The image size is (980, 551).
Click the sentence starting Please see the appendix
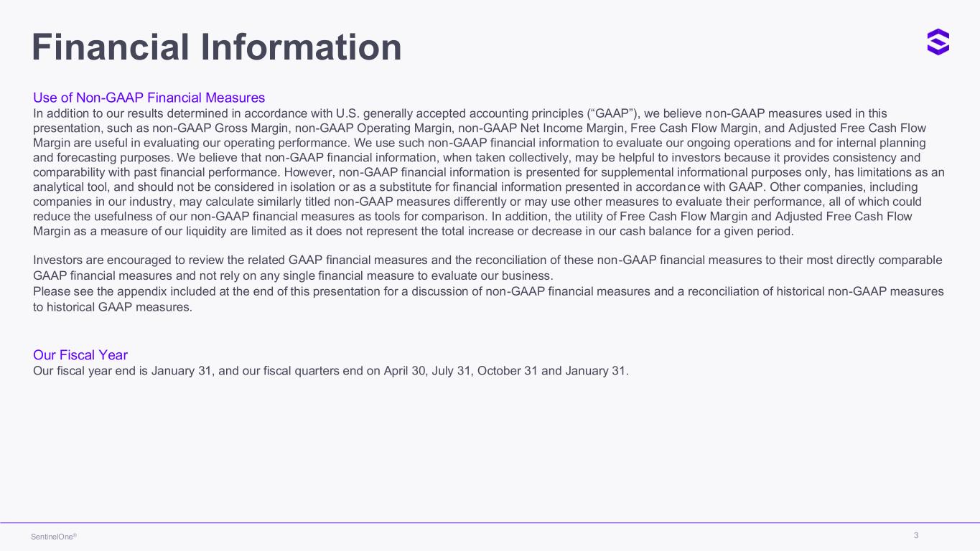click(x=488, y=299)
